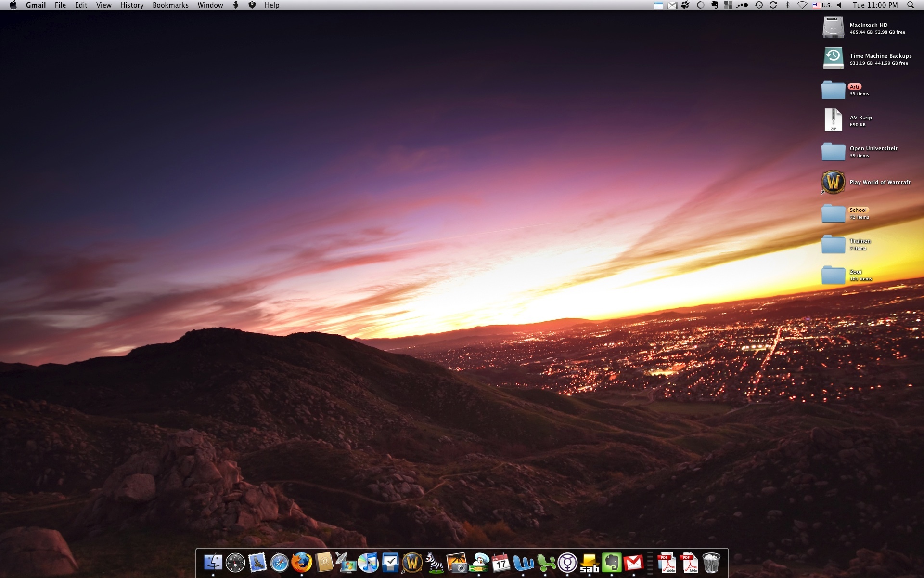The height and width of the screenshot is (578, 924).
Task: Open Dashboard from the dock
Action: click(x=235, y=562)
